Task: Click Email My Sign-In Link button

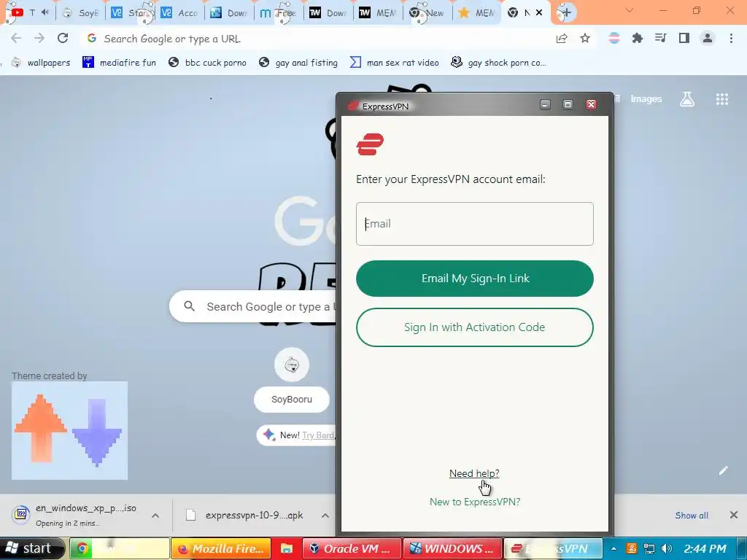Action: coord(474,279)
